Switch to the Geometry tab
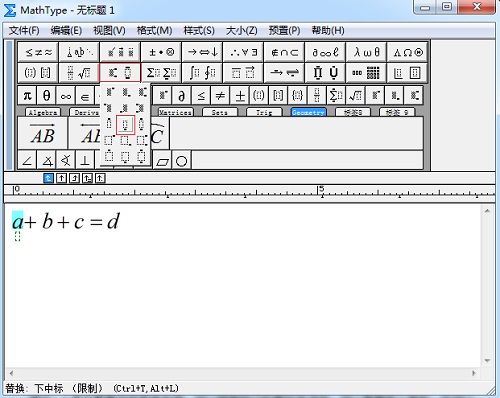 pos(308,112)
